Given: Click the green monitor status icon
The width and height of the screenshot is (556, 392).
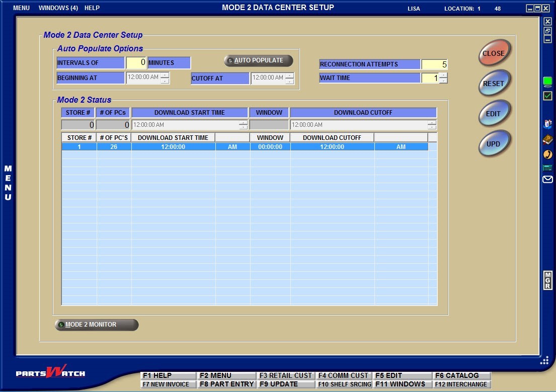Looking at the screenshot, I should click(547, 82).
